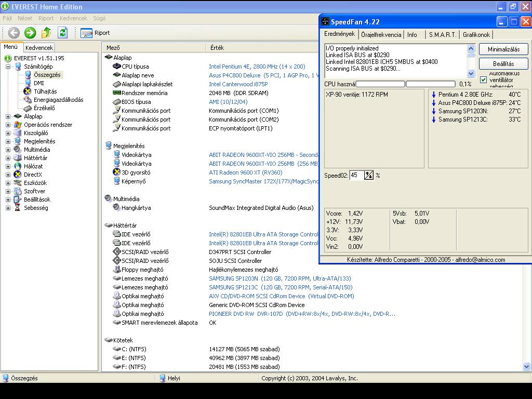Click the Képernyő monitor icon
532x399 pixels.
click(117, 181)
